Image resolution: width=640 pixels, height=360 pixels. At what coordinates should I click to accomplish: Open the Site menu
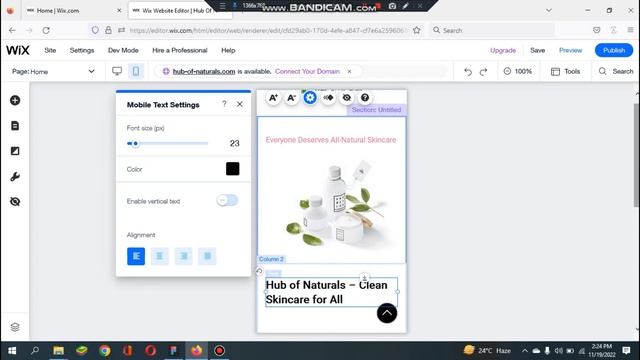[50, 50]
